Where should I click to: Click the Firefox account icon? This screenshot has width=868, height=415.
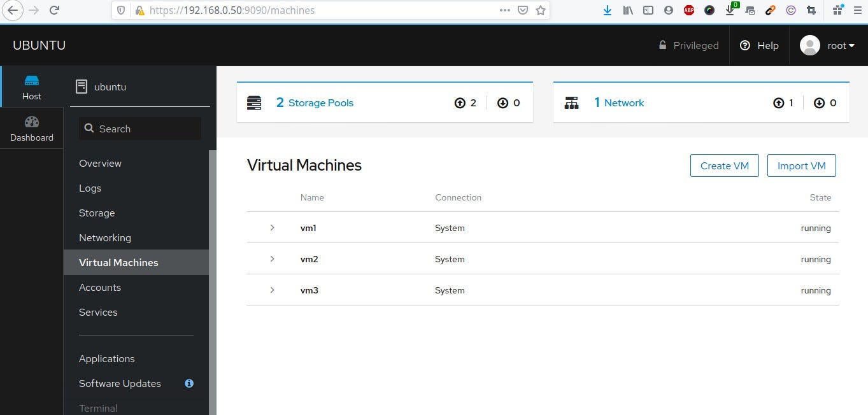(669, 10)
